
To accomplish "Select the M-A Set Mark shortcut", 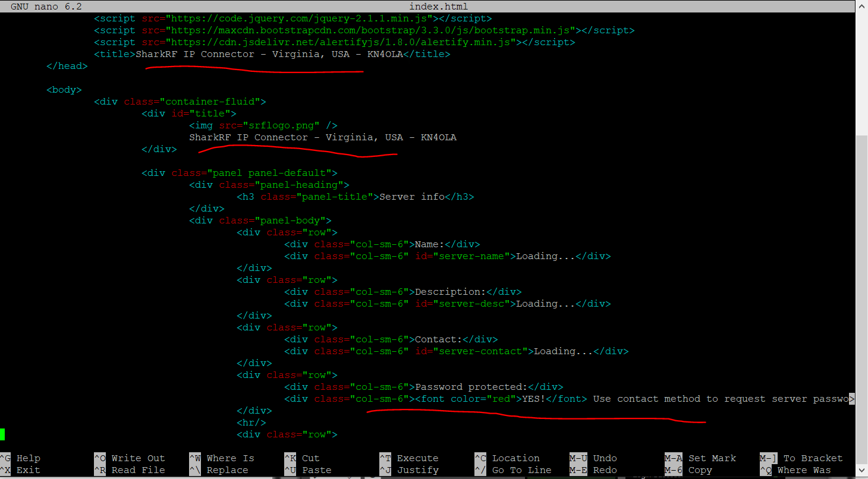I will click(x=700, y=458).
